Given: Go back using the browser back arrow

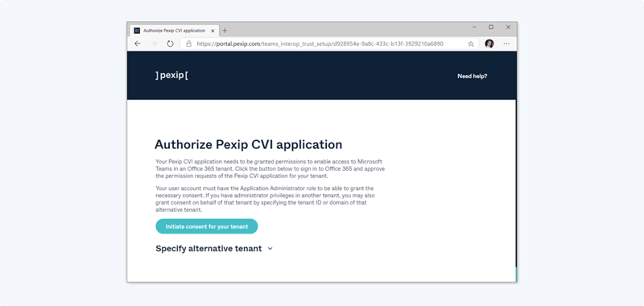Looking at the screenshot, I should [138, 43].
